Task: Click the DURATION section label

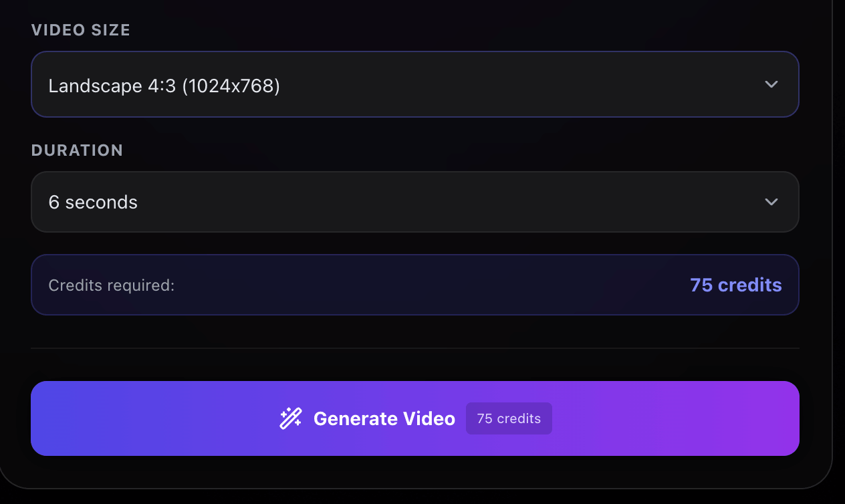Action: (x=77, y=150)
